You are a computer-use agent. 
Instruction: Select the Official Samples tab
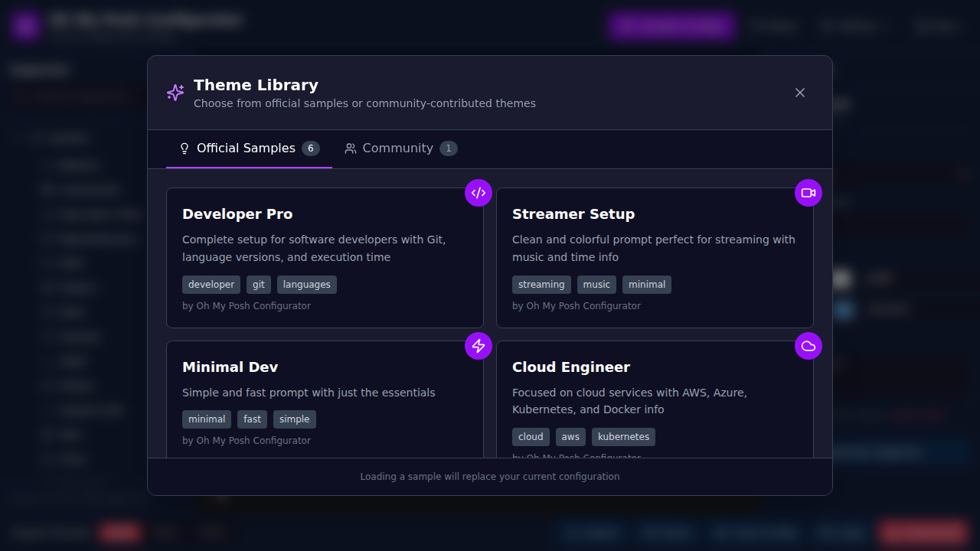point(246,148)
